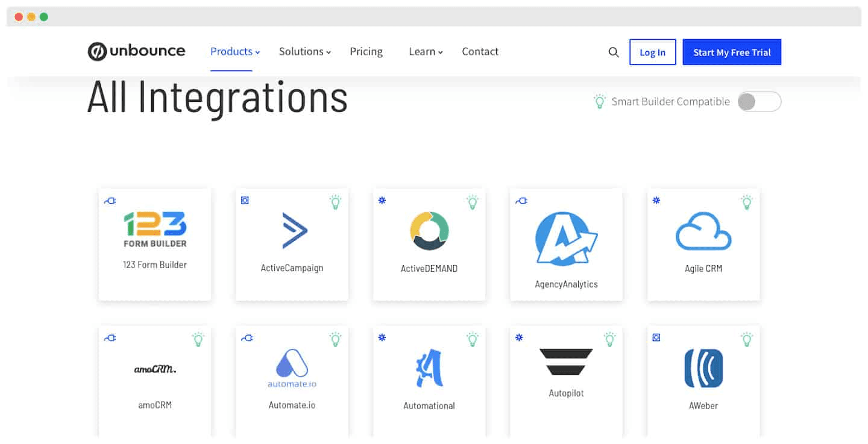
Task: Click the amoCRM logo
Action: click(x=155, y=369)
